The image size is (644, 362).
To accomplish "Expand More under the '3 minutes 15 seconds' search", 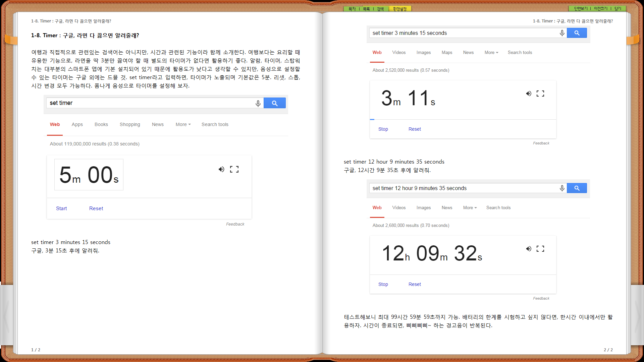I will (x=491, y=53).
